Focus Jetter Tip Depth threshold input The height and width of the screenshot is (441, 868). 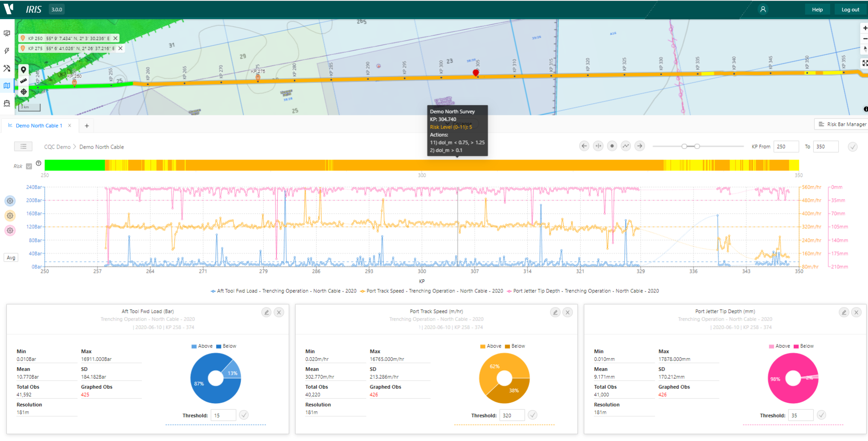tap(801, 415)
